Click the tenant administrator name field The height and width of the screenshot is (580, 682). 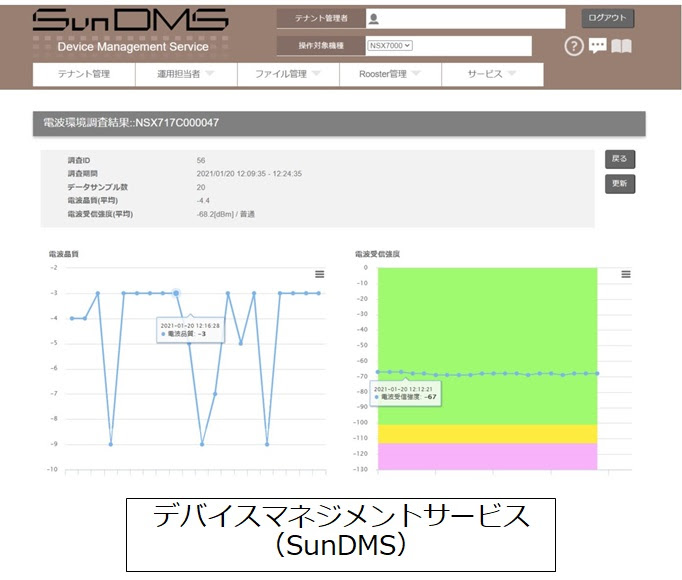point(465,19)
